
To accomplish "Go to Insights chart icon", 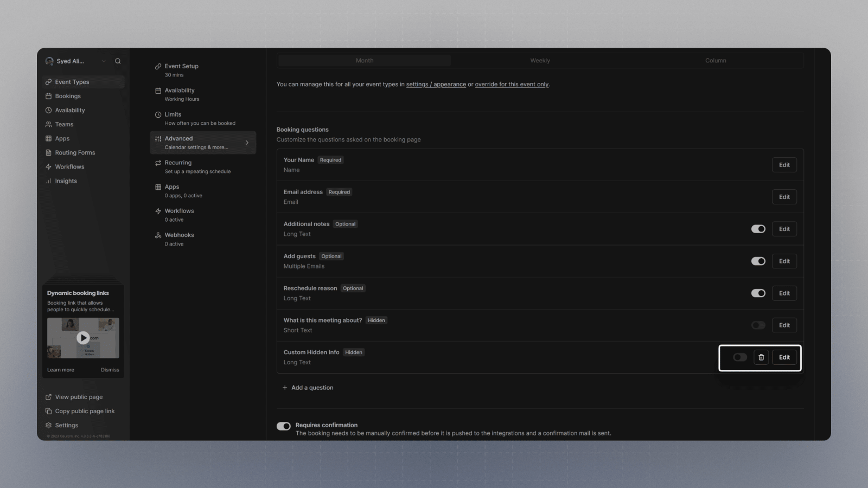I will pyautogui.click(x=48, y=181).
